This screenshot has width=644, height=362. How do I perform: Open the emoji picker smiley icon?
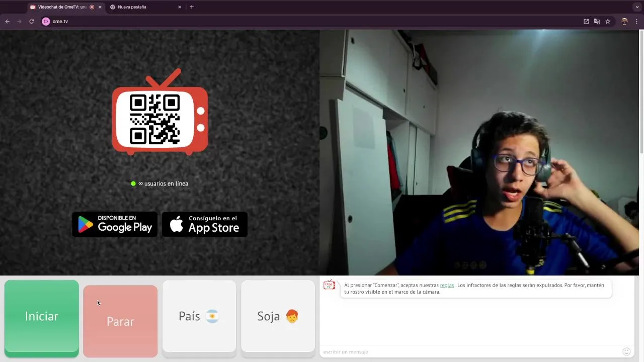coord(626,351)
